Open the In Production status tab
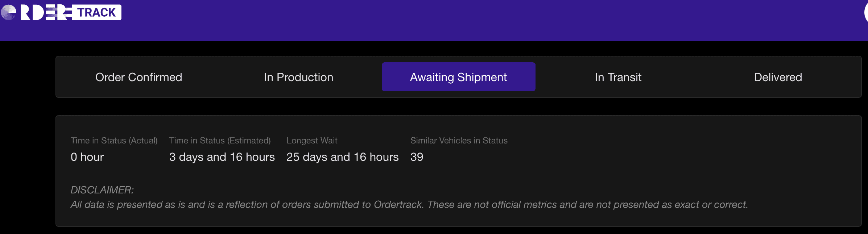This screenshot has height=234, width=868. [x=298, y=77]
